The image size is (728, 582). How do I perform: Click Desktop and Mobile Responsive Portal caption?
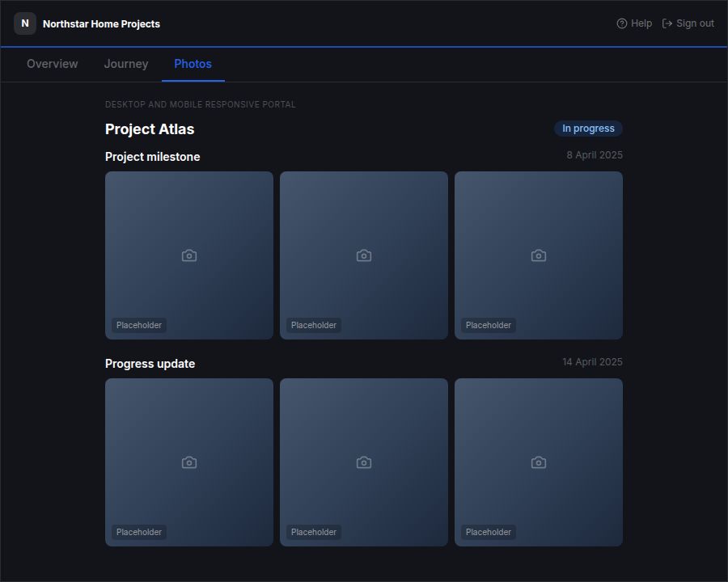coord(200,104)
